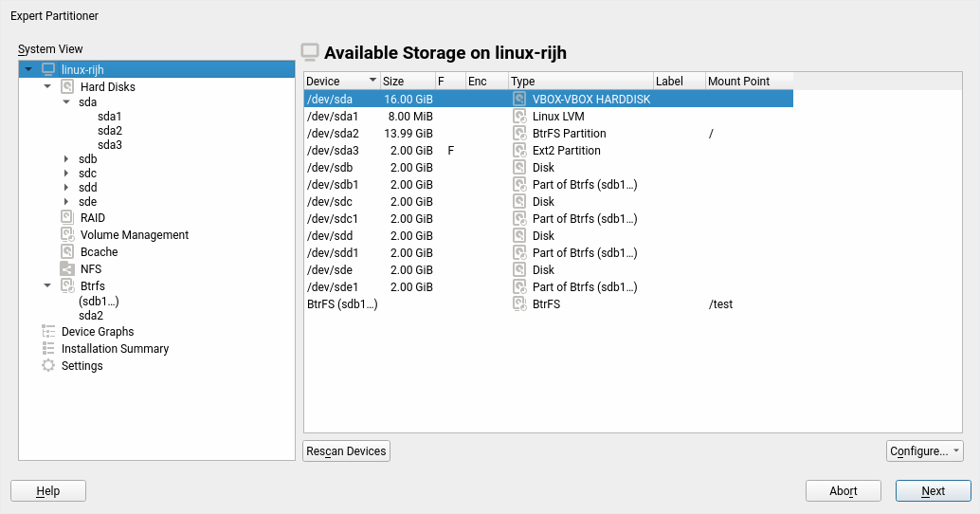Click the Installation Summary icon
Viewport: 980px width, 514px height.
tap(48, 349)
